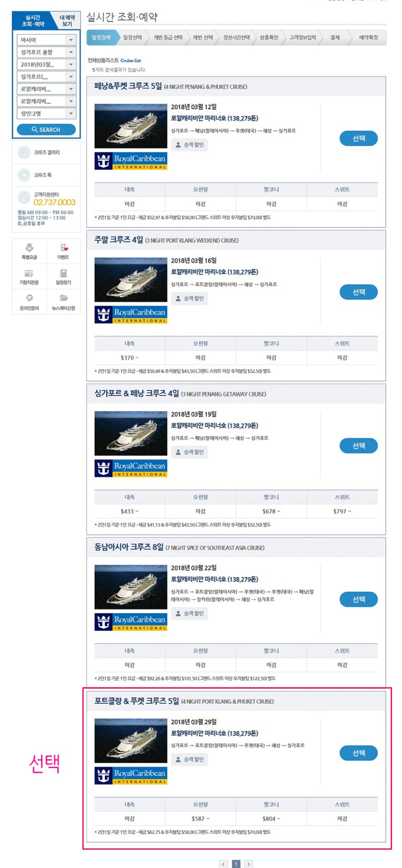Open the 이벤트 icon

[x=63, y=251]
